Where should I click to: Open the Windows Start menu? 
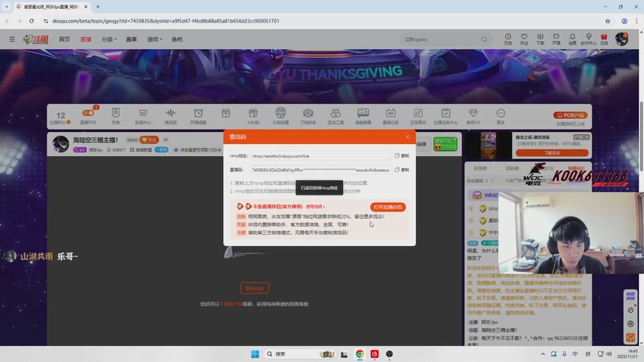click(255, 354)
